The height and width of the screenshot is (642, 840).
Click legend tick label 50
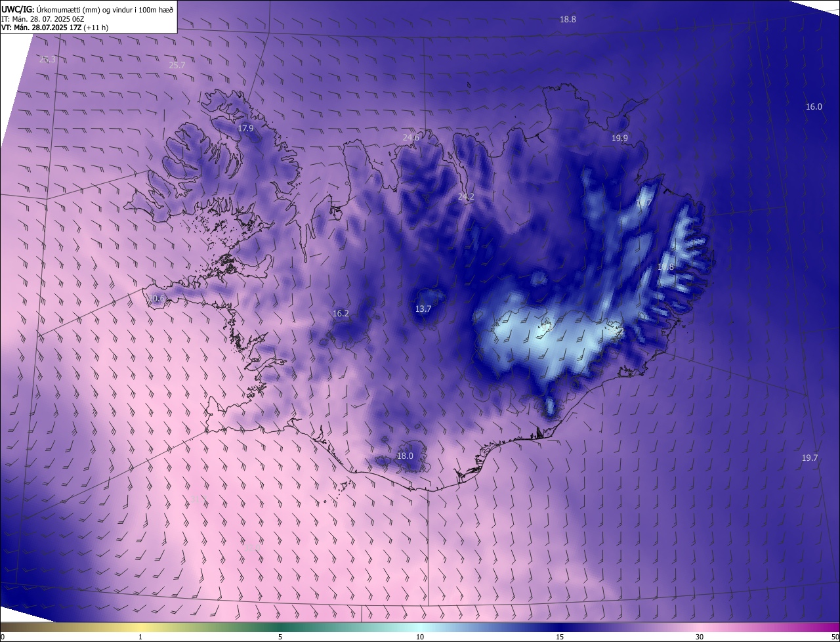pyautogui.click(x=835, y=637)
